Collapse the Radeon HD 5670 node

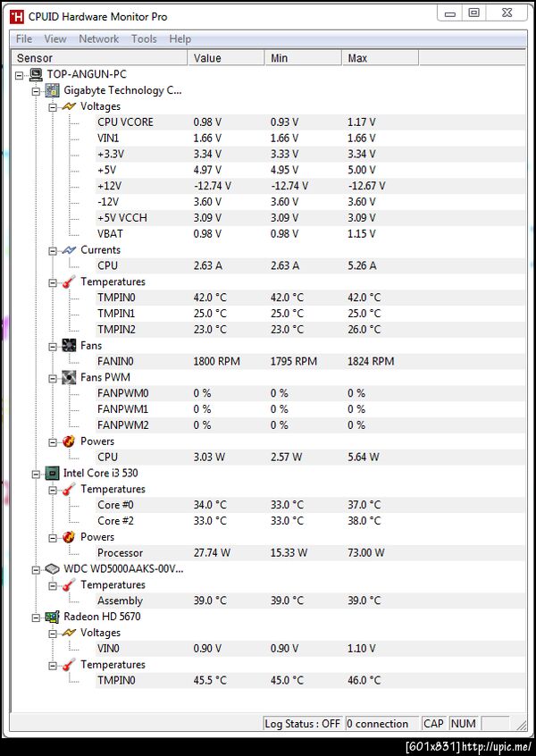click(36, 617)
